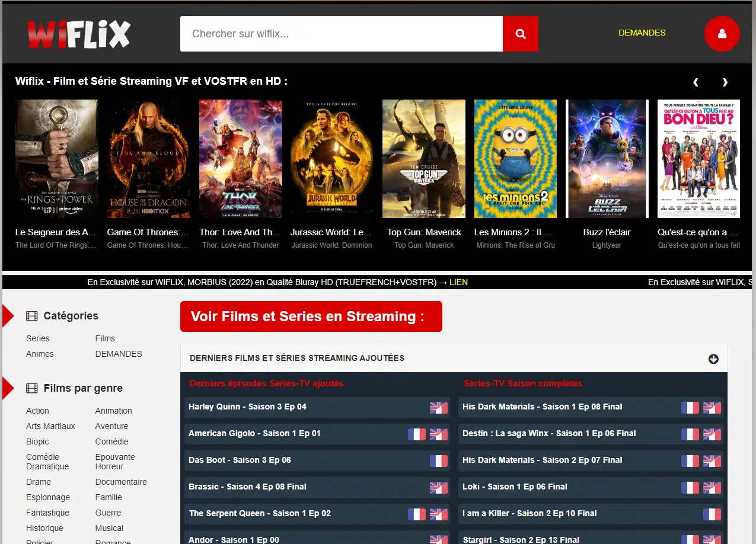Focus the Chercher sur wiflix search field
The image size is (756, 544).
pyautogui.click(x=342, y=34)
